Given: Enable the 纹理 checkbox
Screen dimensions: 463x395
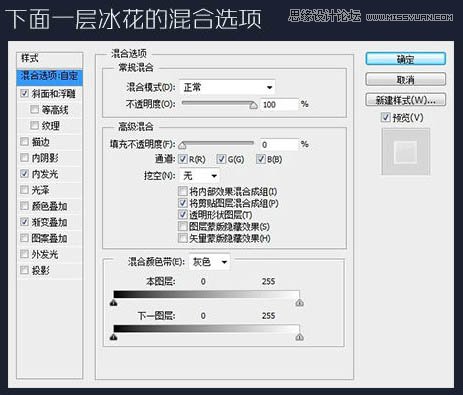Looking at the screenshot, I should [34, 125].
